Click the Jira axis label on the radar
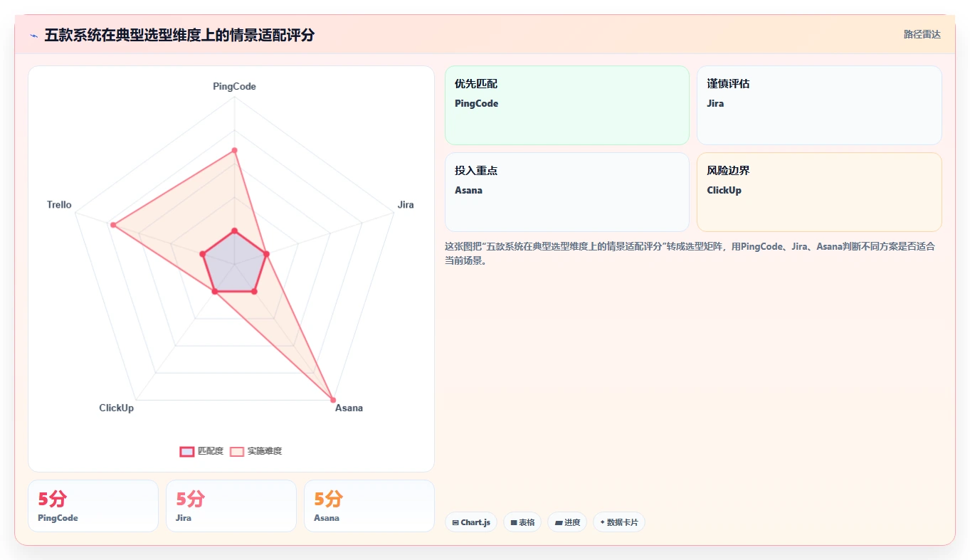Screen dimensions: 970x560 coord(406,205)
